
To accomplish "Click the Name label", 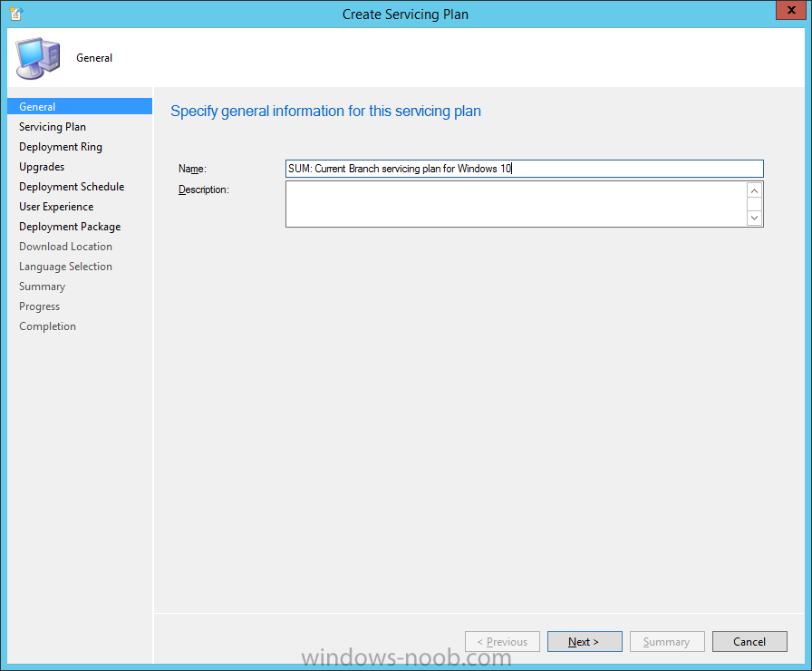I will coord(192,169).
